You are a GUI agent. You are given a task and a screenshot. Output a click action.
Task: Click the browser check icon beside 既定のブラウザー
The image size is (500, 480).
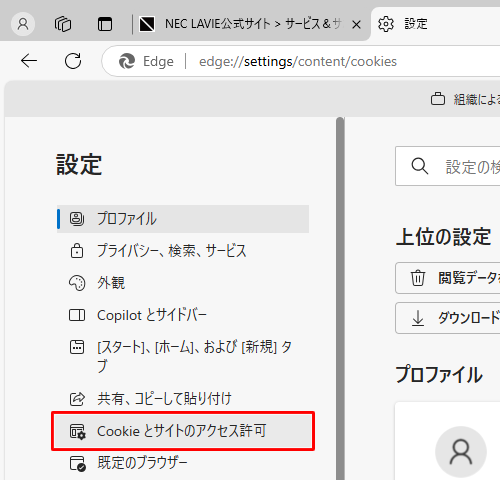click(x=77, y=464)
